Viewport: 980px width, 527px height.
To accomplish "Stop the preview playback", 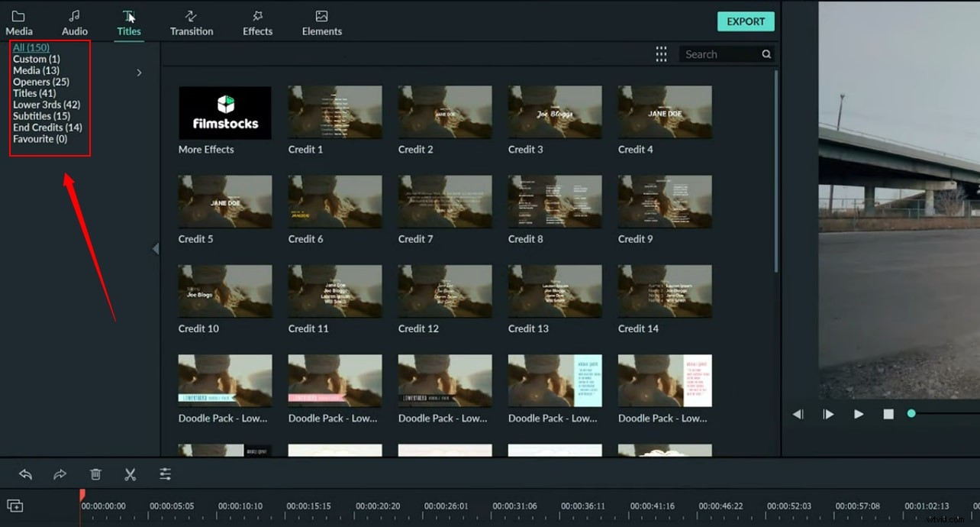I will point(888,414).
